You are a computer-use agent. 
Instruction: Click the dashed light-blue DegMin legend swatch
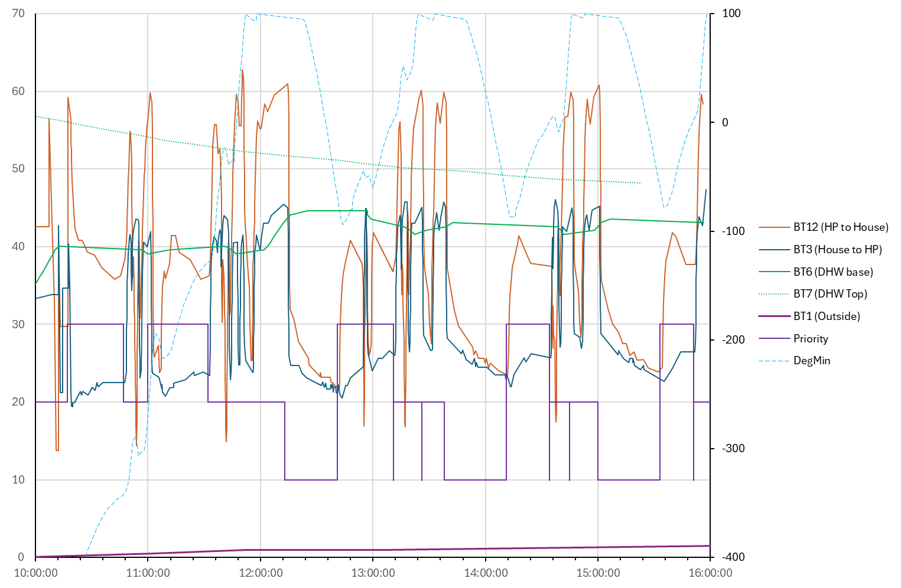pos(774,361)
